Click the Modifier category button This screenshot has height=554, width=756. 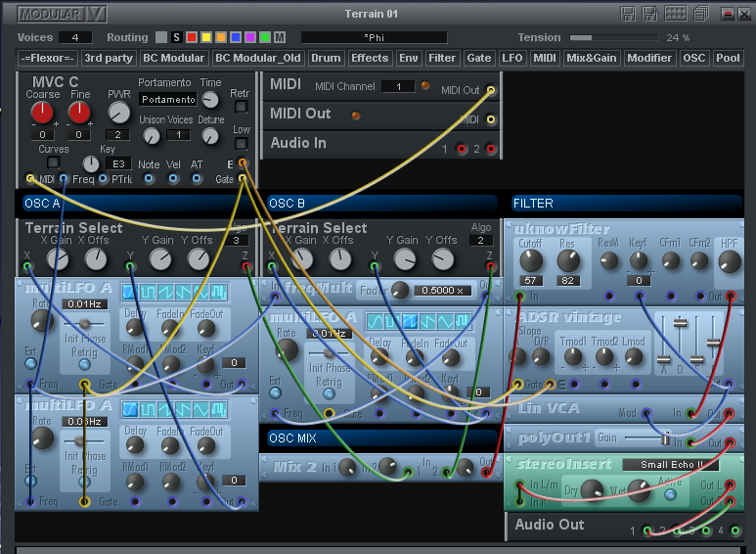pos(649,58)
